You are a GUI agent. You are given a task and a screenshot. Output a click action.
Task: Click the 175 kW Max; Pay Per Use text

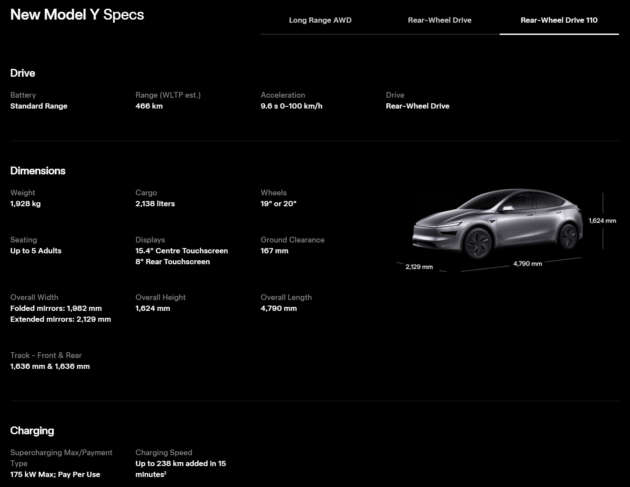pos(55,474)
